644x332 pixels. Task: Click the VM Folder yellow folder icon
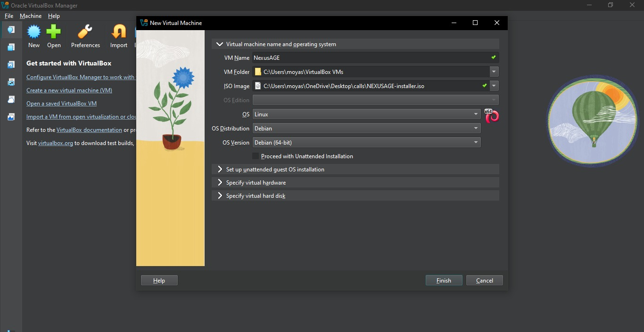[258, 72]
